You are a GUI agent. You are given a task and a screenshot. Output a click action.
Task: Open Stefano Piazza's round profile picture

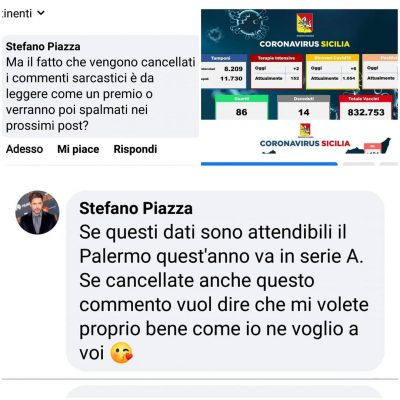pyautogui.click(x=37, y=212)
